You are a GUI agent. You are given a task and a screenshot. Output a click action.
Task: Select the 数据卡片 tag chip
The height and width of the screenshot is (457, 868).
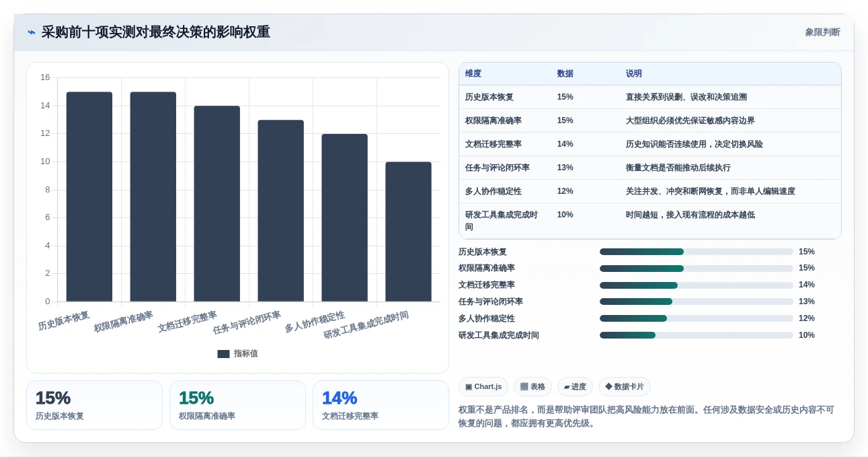[x=625, y=386]
